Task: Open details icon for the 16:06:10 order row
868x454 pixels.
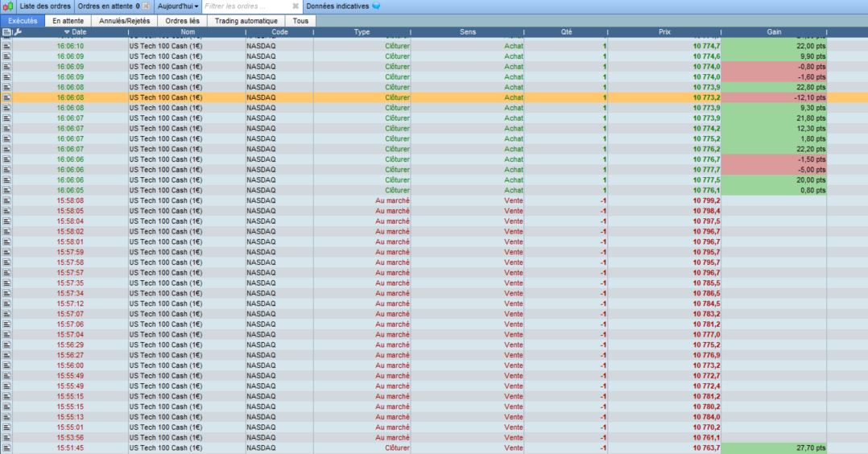Action: coord(6,46)
